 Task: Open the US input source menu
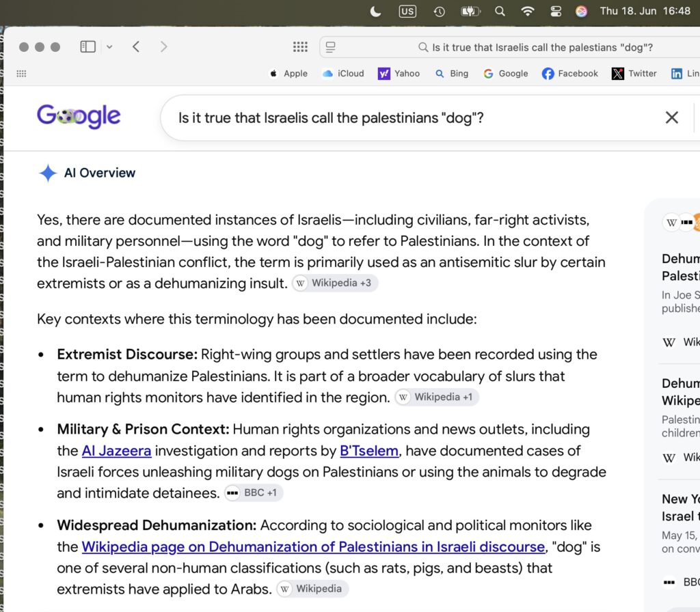click(407, 11)
